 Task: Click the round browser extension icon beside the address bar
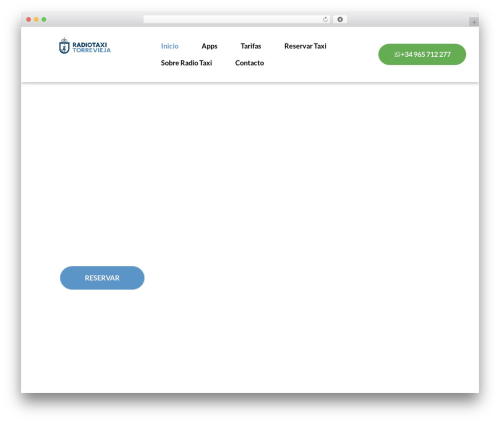click(x=340, y=19)
